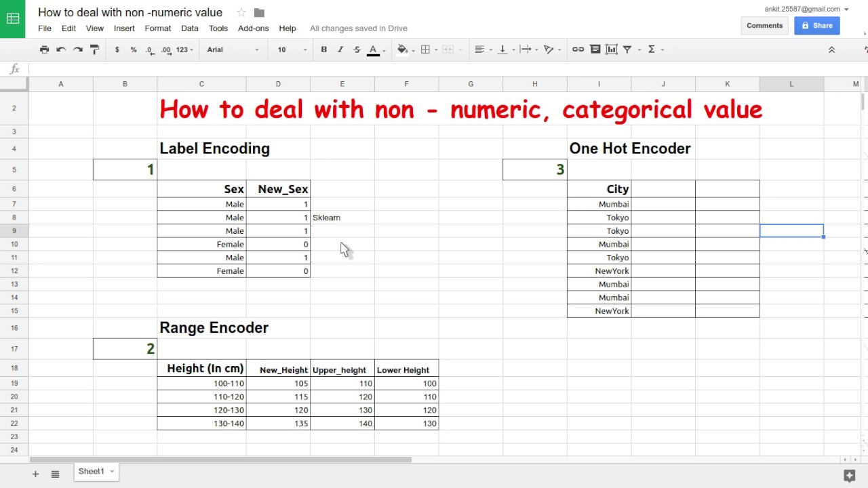This screenshot has height=488, width=868.
Task: Format the cell as currency
Action: coord(117,49)
